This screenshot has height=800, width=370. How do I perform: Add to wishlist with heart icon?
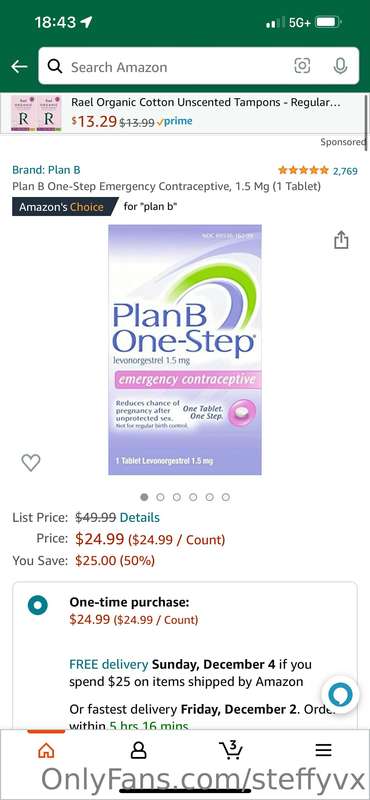click(31, 463)
